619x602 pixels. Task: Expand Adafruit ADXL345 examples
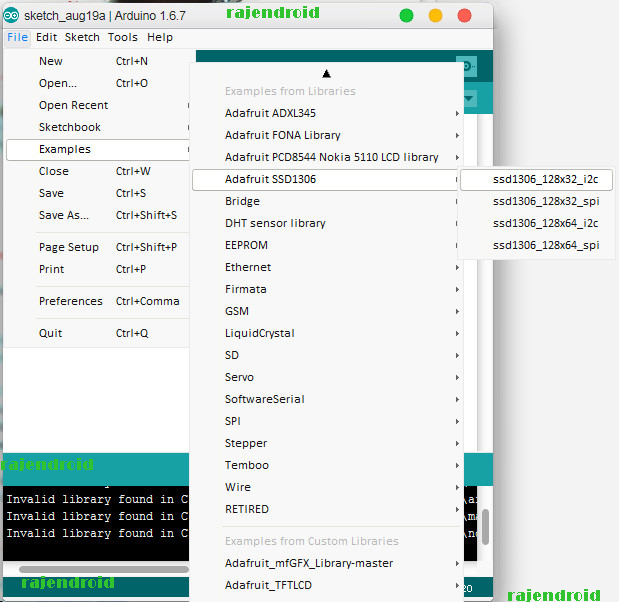pyautogui.click(x=327, y=113)
